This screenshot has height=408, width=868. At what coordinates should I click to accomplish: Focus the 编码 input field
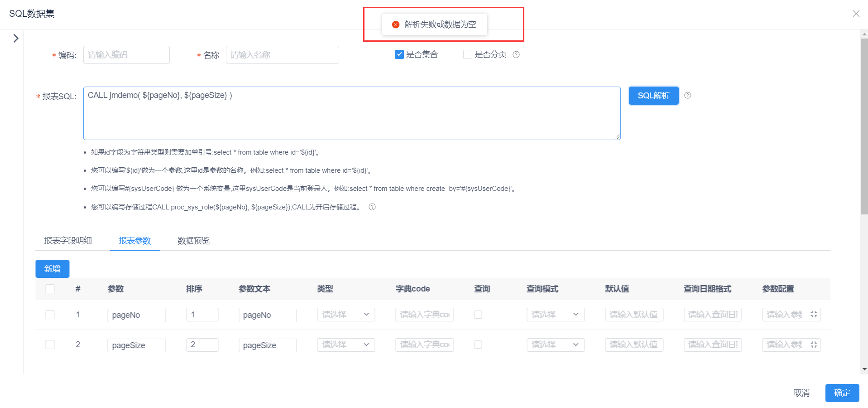[126, 55]
